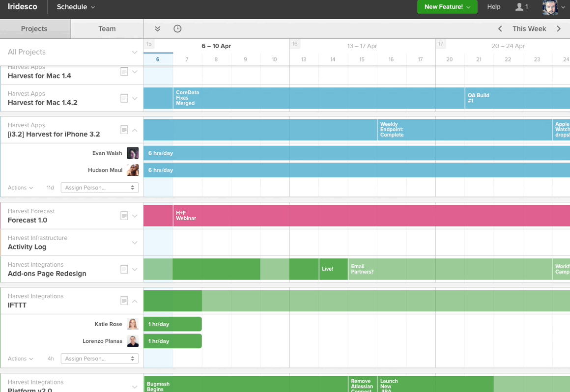Click the Iridesco logo
Screen dimensions: 570x392
click(23, 7)
